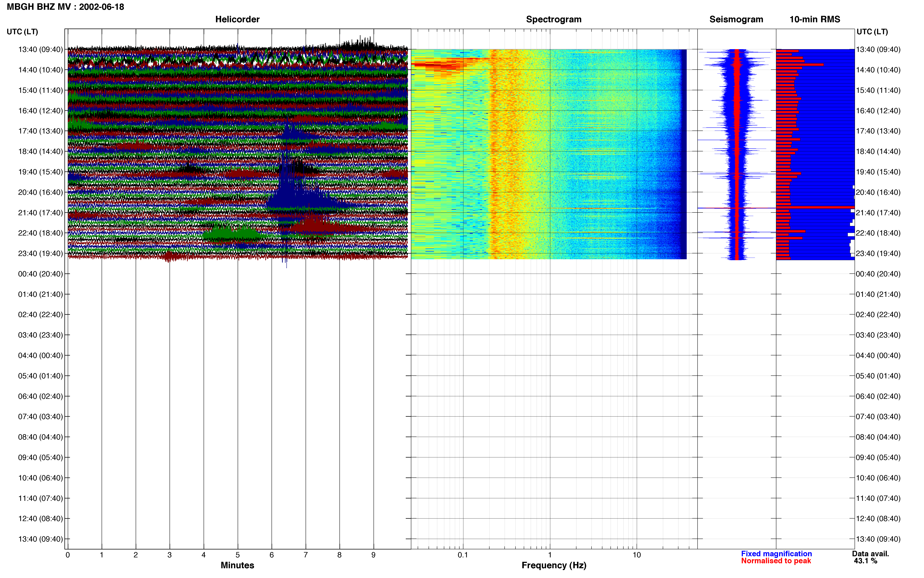Click the '0' minute tick label

pyautogui.click(x=68, y=555)
